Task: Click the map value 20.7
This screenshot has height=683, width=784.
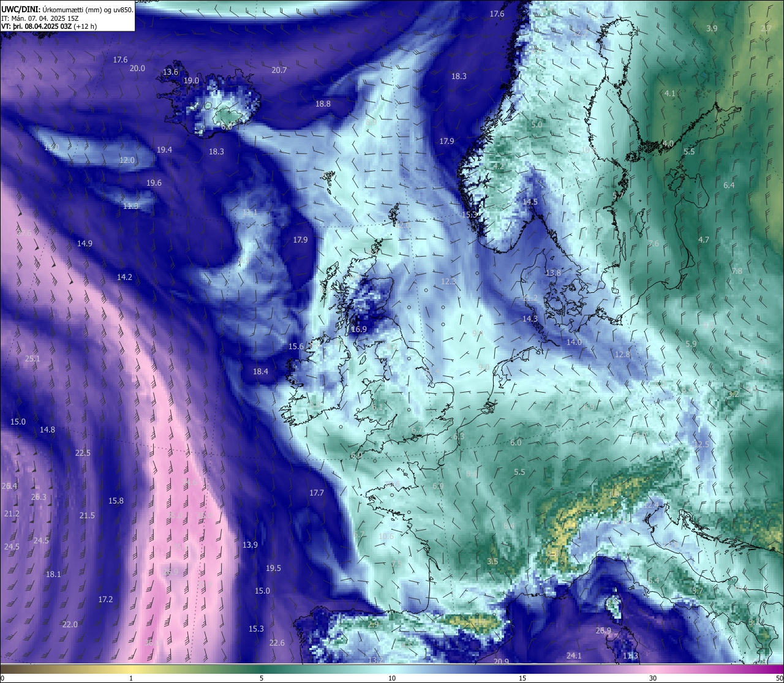Action: point(279,70)
